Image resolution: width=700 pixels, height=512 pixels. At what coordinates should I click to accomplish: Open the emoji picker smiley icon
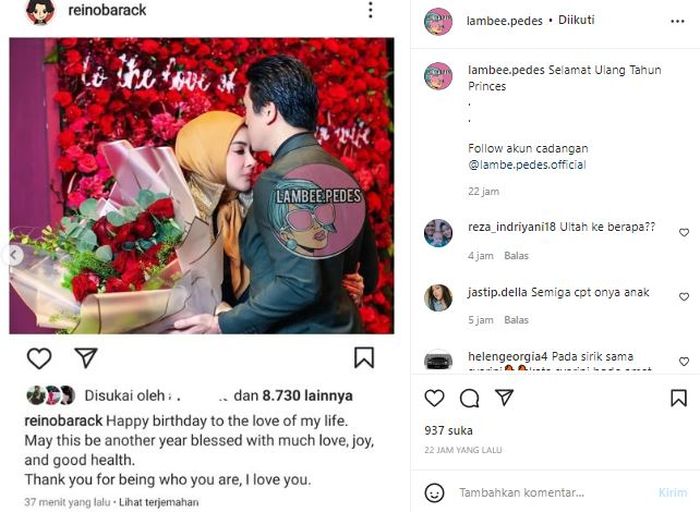[434, 493]
